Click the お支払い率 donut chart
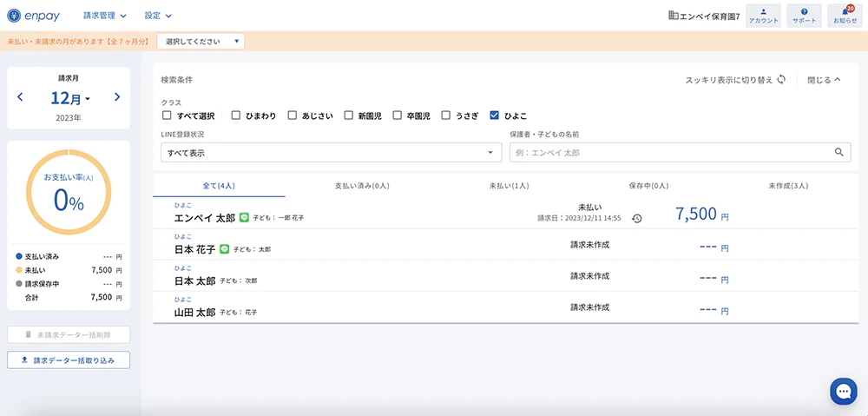This screenshot has width=868, height=416. coord(69,192)
